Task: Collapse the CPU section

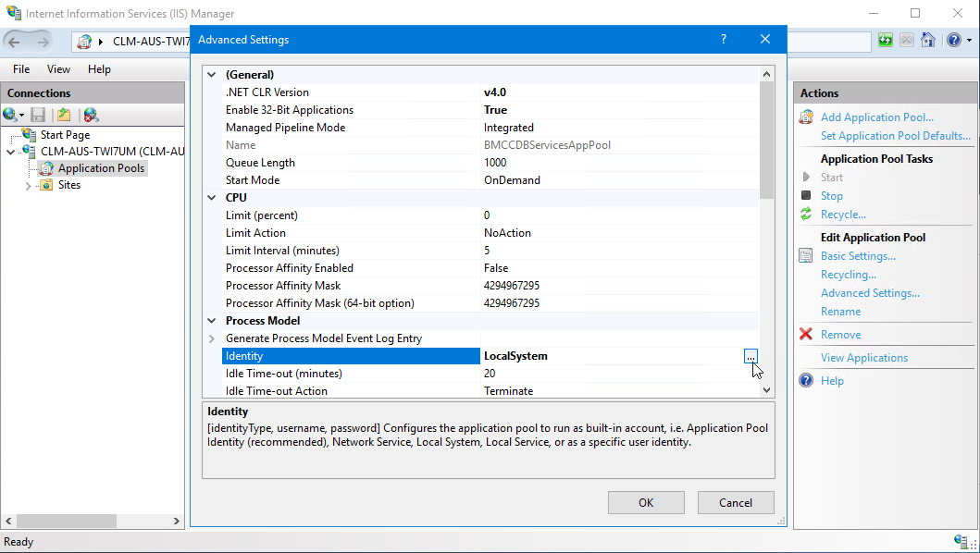Action: click(212, 198)
